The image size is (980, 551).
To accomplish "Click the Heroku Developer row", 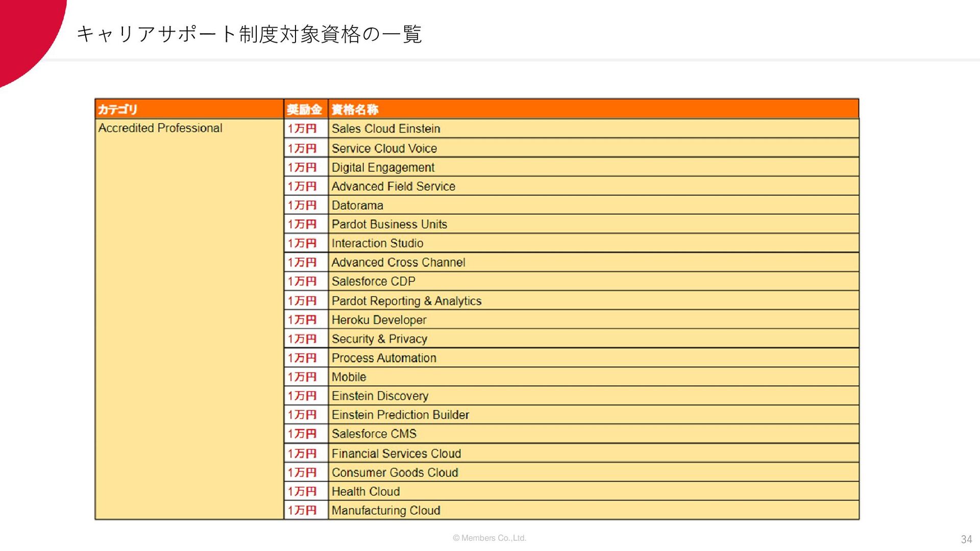I will (594, 319).
